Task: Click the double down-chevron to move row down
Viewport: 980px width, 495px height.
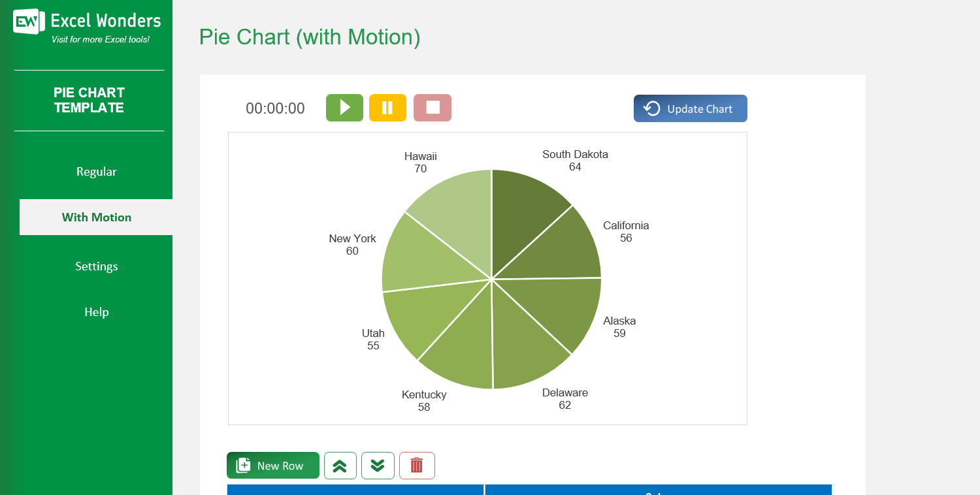Action: [378, 465]
